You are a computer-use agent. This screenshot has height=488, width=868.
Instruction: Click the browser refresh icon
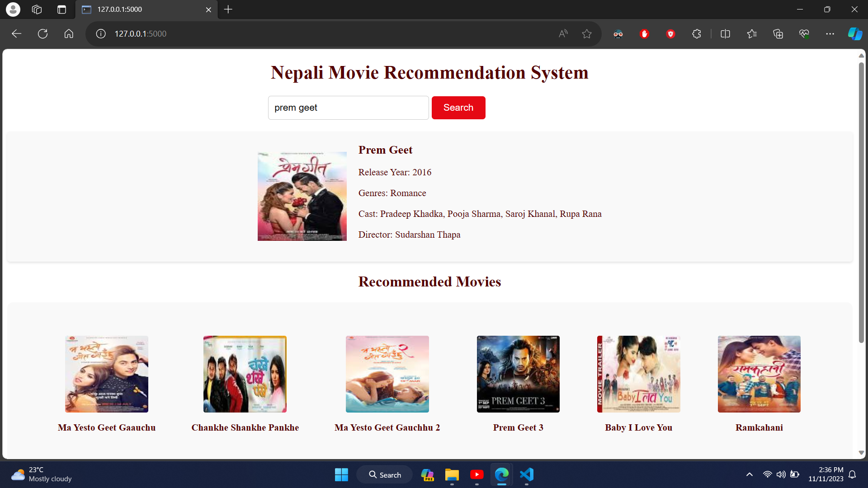[x=42, y=34]
